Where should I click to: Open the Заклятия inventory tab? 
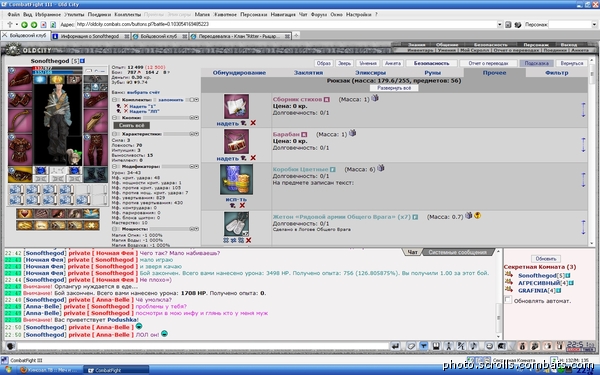coord(308,73)
